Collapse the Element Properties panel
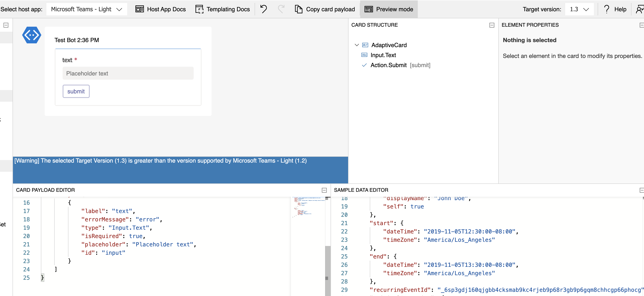Screen dimensions: 644x296 [x=641, y=25]
